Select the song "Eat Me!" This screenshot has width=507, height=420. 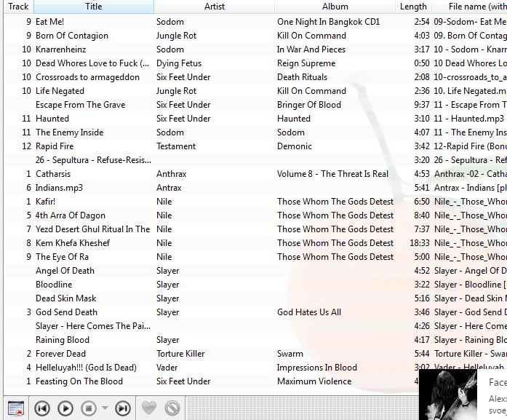49,22
